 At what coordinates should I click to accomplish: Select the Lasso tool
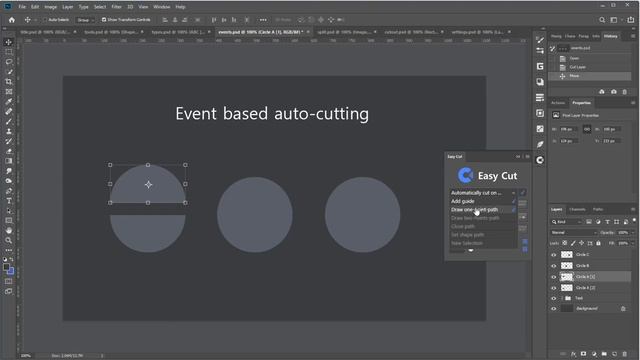pyautogui.click(x=9, y=62)
